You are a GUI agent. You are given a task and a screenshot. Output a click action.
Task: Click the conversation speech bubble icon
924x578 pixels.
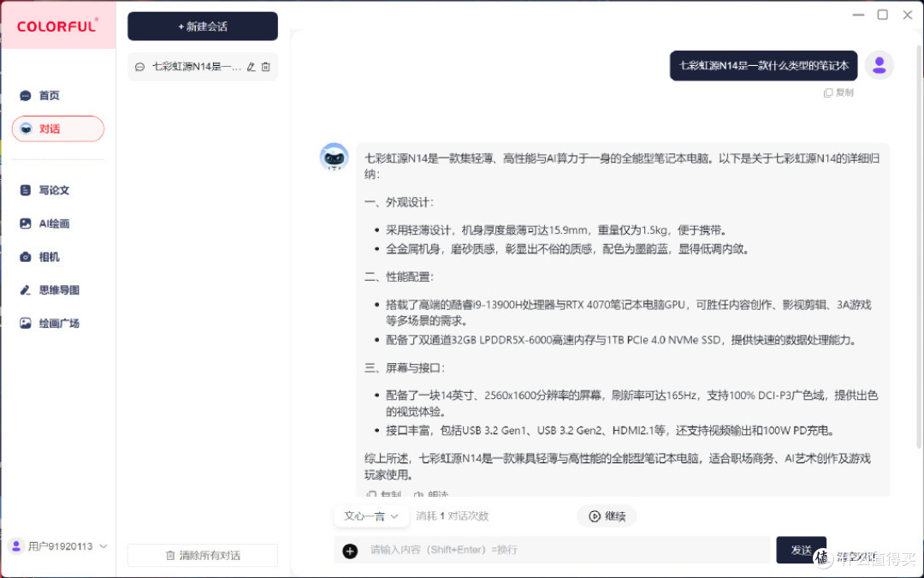tap(139, 68)
